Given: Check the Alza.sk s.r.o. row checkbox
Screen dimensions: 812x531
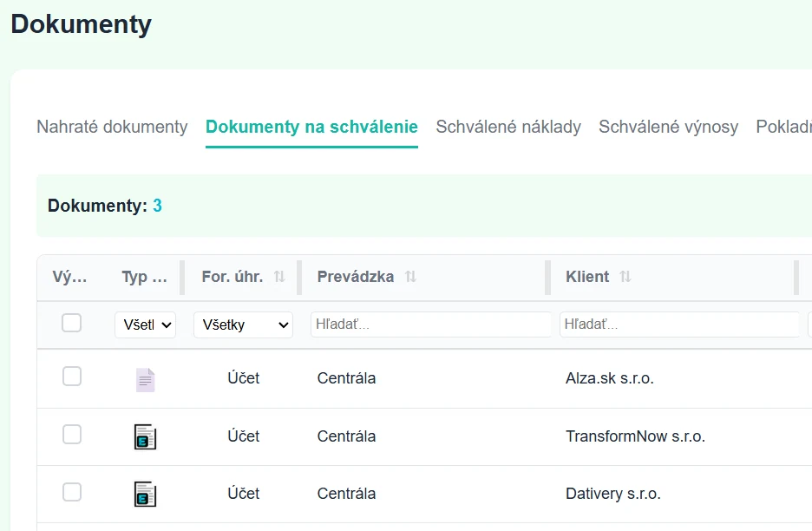Looking at the screenshot, I should [x=72, y=377].
